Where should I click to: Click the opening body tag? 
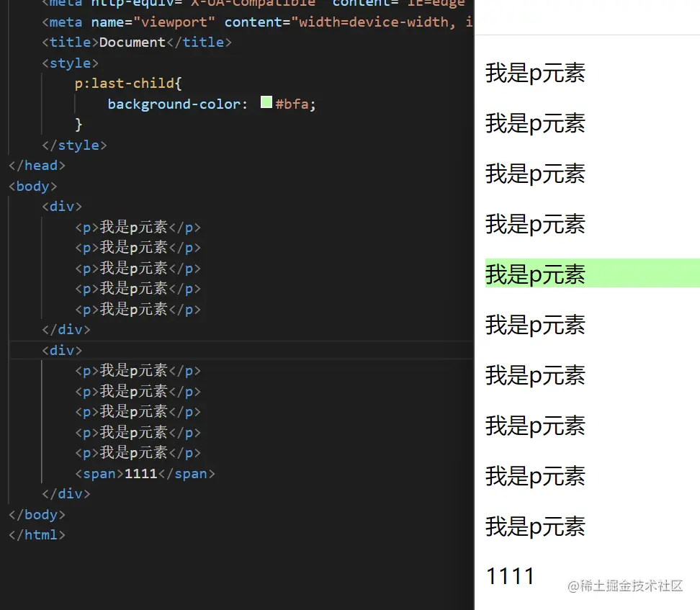click(x=33, y=187)
